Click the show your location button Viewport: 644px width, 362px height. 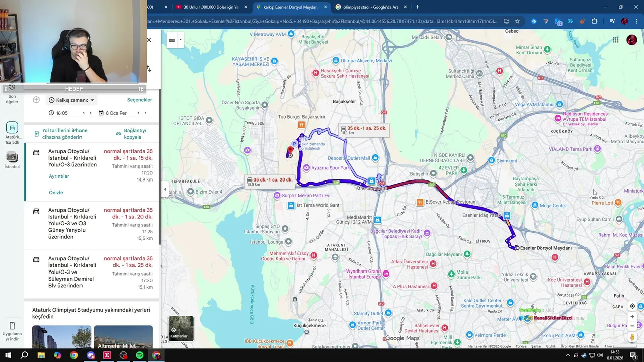(632, 306)
